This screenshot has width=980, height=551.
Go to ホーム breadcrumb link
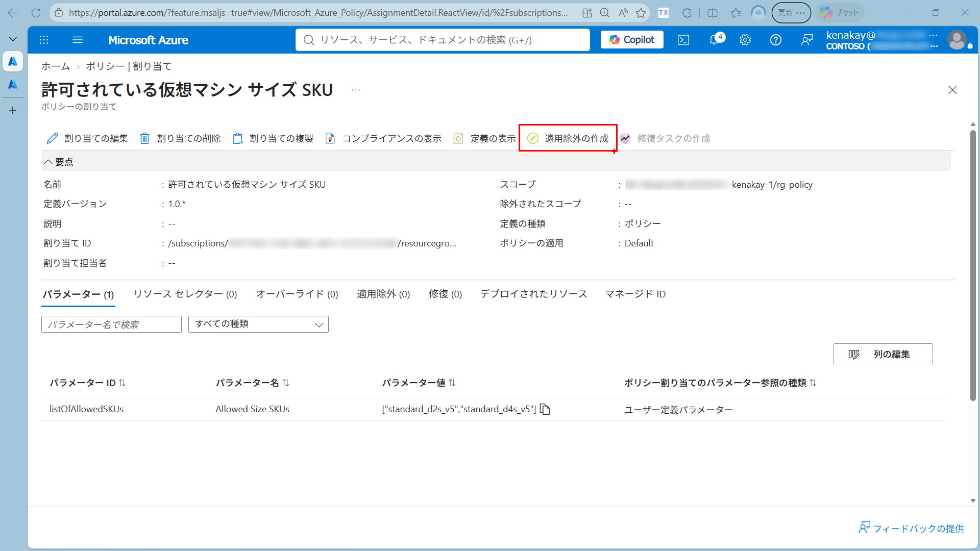tap(56, 66)
